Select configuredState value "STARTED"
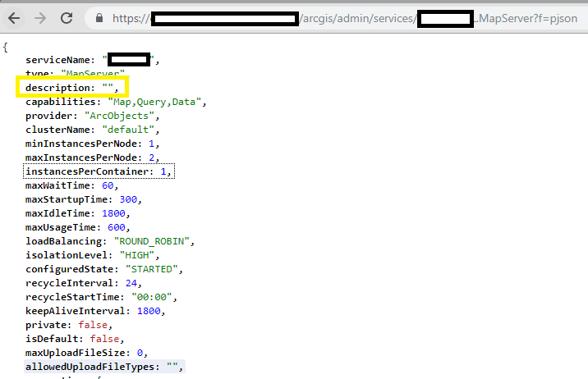Image resolution: width=588 pixels, height=379 pixels. coord(151,269)
